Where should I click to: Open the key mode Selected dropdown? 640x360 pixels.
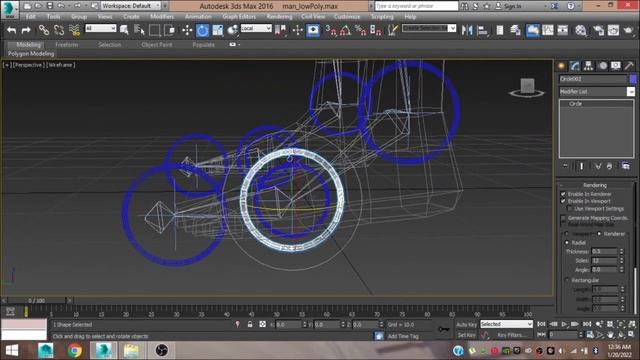click(506, 324)
